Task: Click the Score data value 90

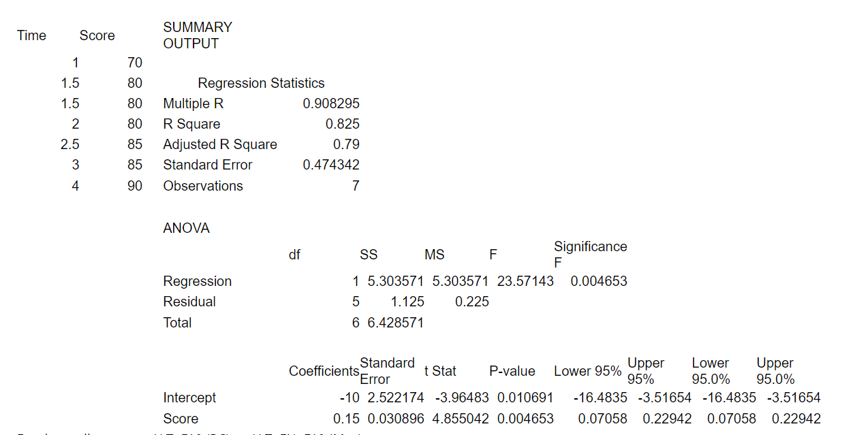Action: tap(134, 186)
